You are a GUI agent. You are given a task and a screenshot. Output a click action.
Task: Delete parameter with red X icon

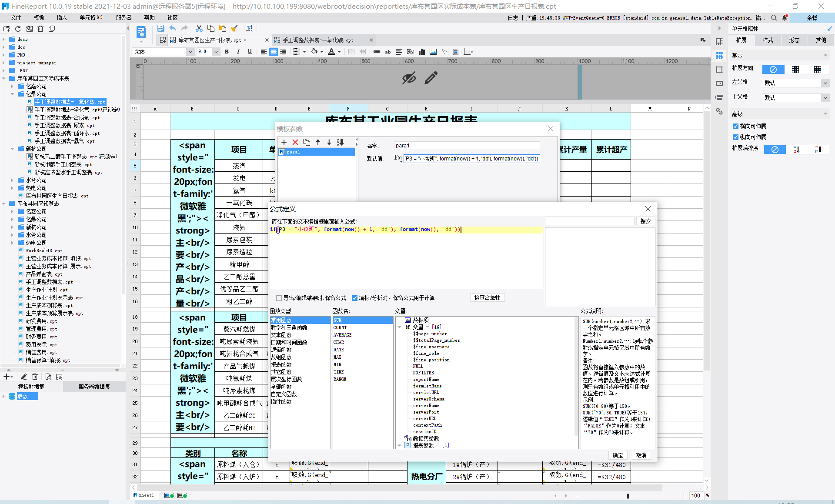295,142
